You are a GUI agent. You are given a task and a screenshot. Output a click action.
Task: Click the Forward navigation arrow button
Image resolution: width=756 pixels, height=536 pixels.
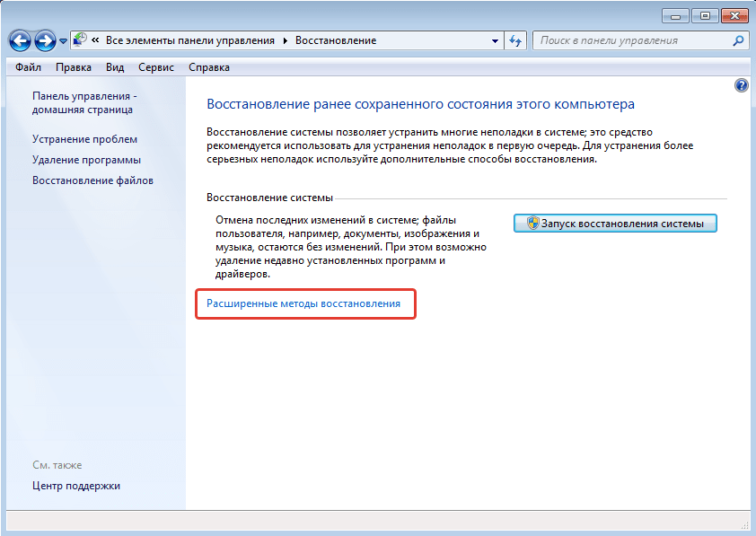click(x=45, y=41)
